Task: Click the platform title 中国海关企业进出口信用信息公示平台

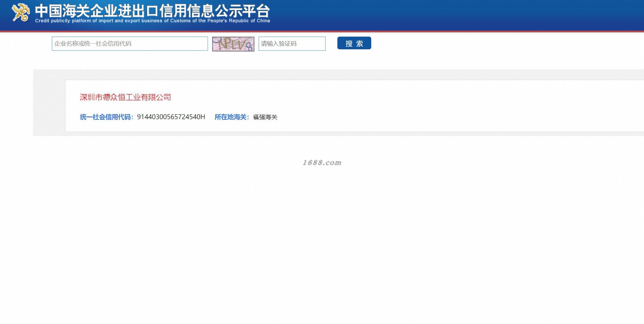Action: pos(152,11)
